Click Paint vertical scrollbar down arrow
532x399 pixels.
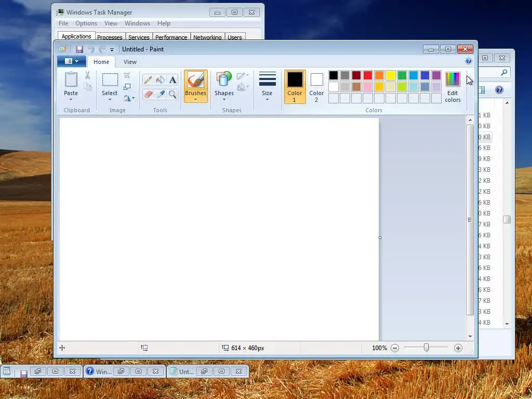pyautogui.click(x=470, y=337)
